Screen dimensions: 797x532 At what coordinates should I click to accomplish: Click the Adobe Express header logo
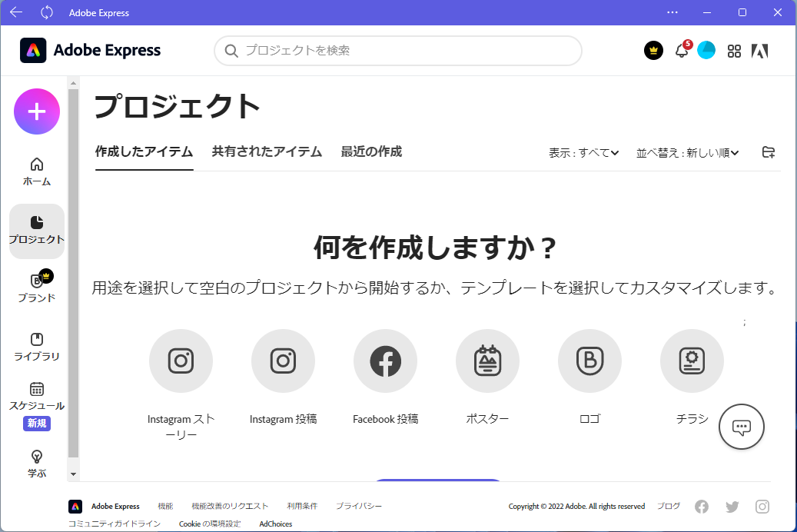click(x=90, y=50)
